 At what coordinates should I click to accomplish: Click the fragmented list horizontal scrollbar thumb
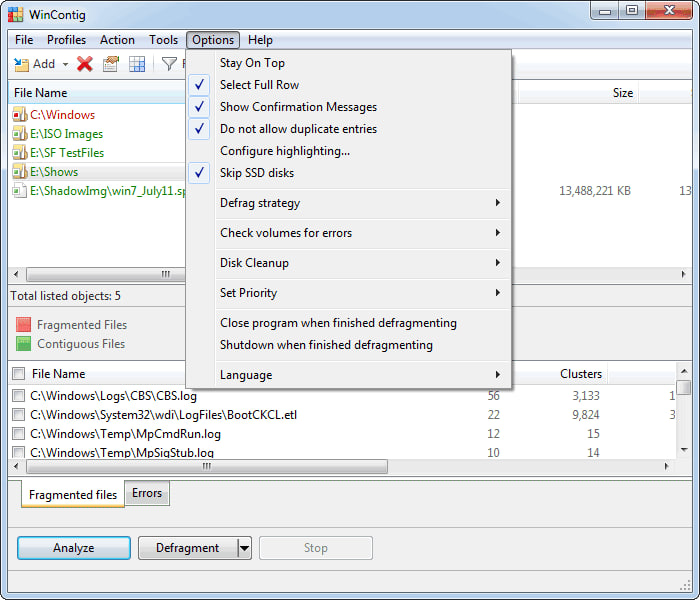pyautogui.click(x=207, y=467)
